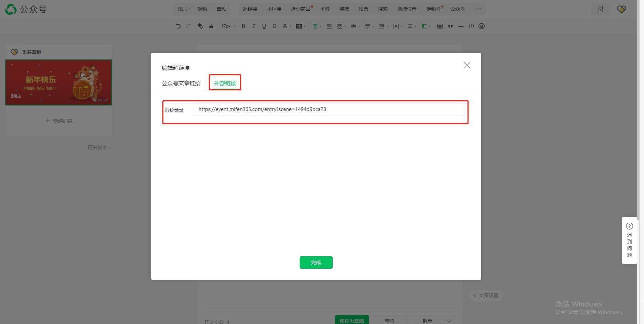
Task: Open the emoji picker icon
Action: (482, 26)
